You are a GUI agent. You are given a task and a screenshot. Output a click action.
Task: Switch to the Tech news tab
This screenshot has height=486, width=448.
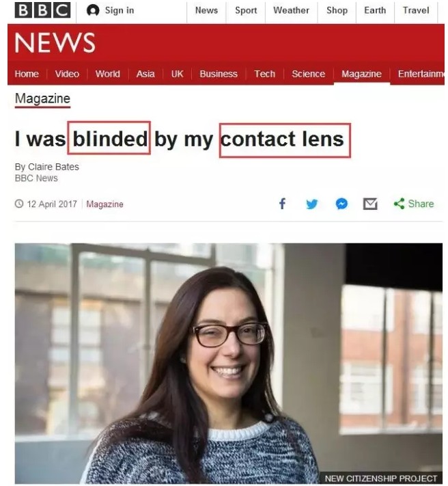pos(264,74)
